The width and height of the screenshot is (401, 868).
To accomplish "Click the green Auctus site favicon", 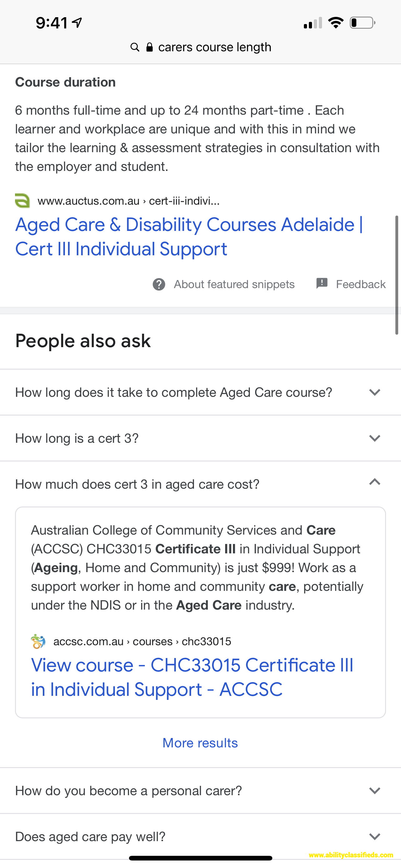I will [x=22, y=201].
